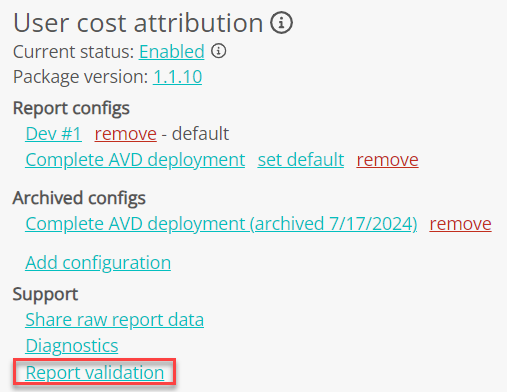507x392 pixels.
Task: Open the Dev #1 report config
Action: tap(53, 134)
